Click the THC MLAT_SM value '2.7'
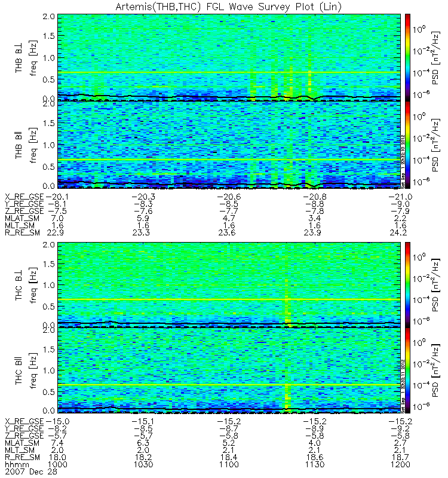Viewport: 448px width, 478px height. coord(400,443)
